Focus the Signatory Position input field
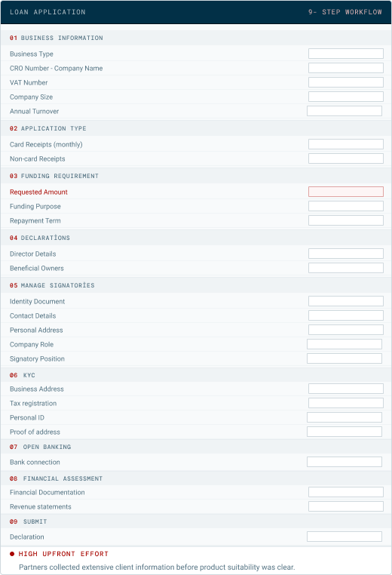This screenshot has width=392, height=575. pos(345,358)
